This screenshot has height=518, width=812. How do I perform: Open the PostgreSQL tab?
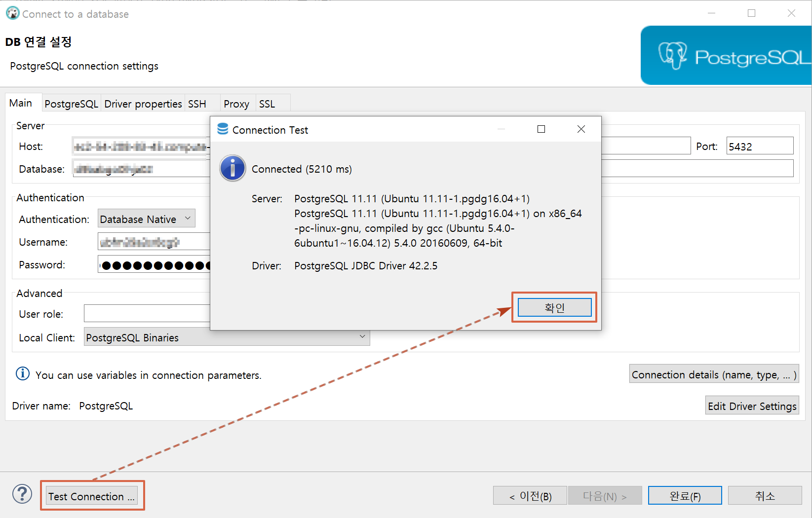(72, 104)
